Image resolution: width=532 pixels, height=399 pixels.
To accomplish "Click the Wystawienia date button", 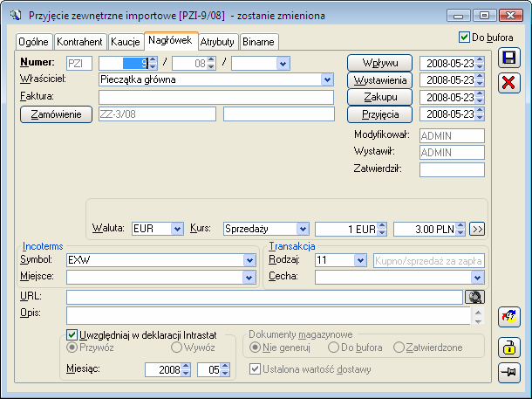I will tap(380, 80).
